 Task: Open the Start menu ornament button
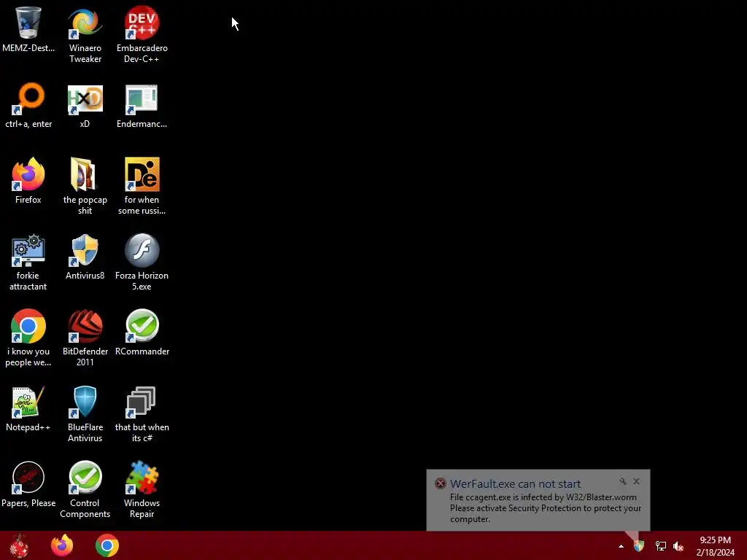pyautogui.click(x=19, y=545)
